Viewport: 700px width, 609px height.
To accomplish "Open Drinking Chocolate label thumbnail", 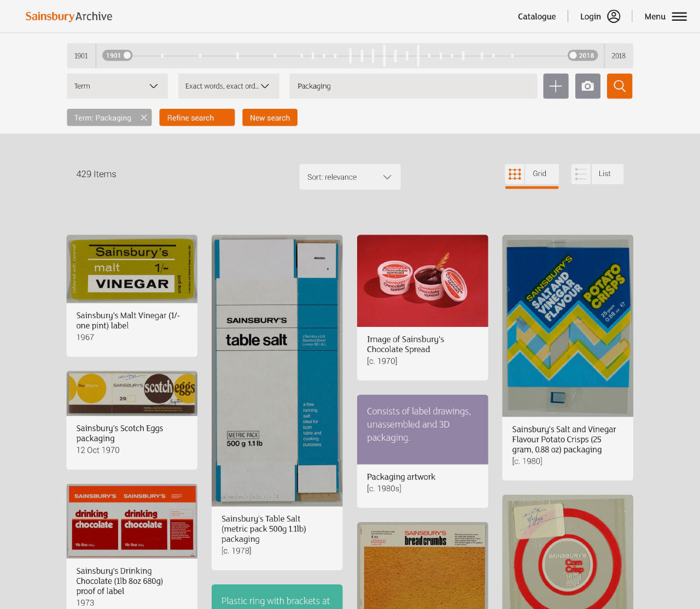I will click(132, 521).
